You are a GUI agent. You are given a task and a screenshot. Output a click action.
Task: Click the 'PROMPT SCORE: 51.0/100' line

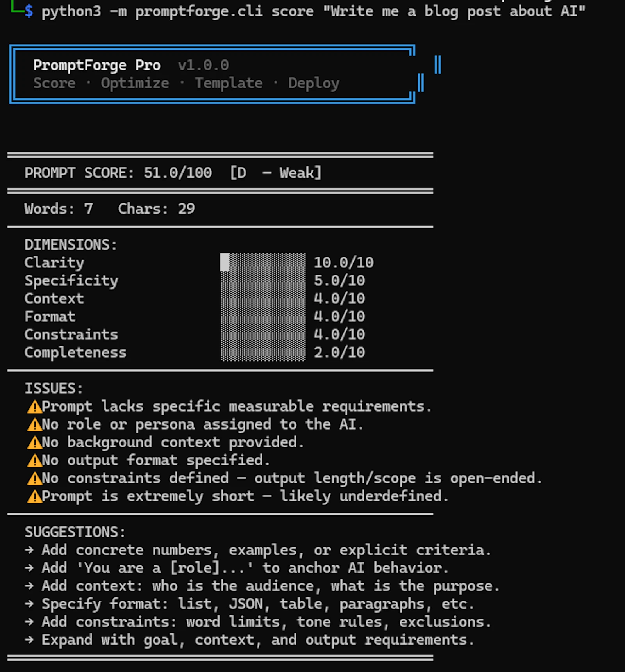[118, 173]
